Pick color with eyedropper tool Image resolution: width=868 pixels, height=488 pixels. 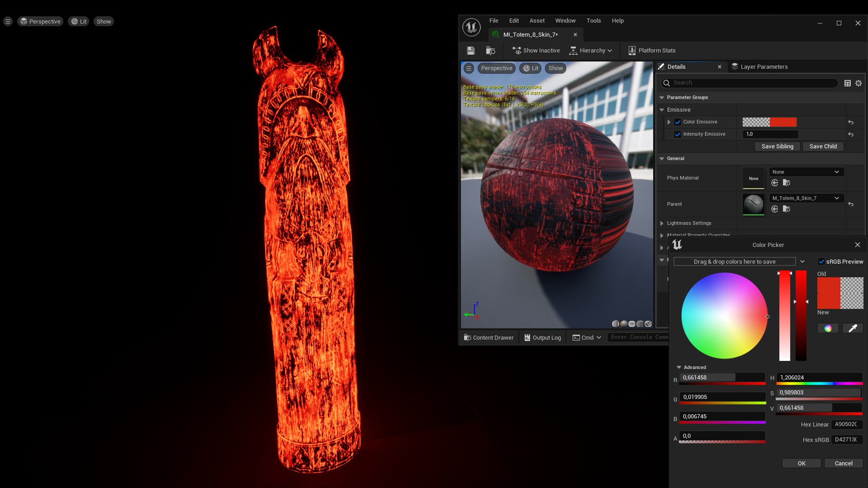click(853, 328)
